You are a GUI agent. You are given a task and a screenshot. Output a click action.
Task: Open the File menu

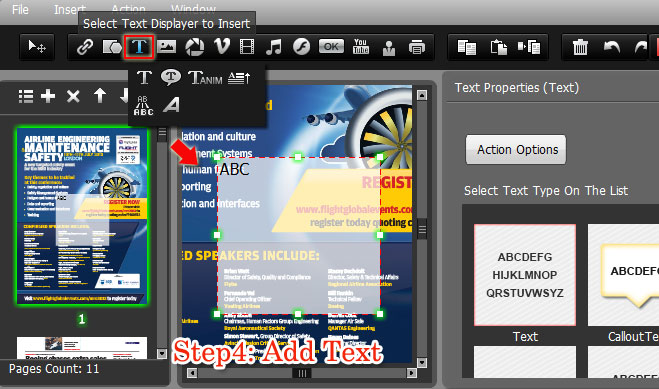pyautogui.click(x=20, y=9)
